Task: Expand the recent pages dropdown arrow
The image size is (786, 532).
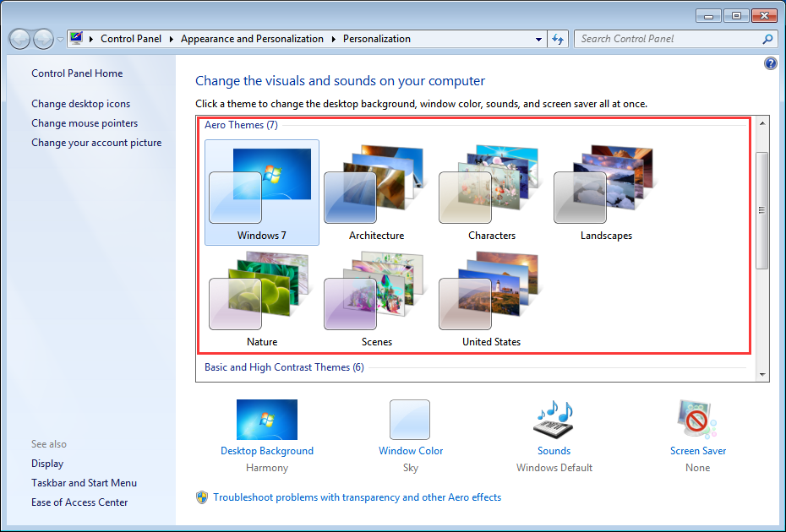Action: pyautogui.click(x=60, y=39)
